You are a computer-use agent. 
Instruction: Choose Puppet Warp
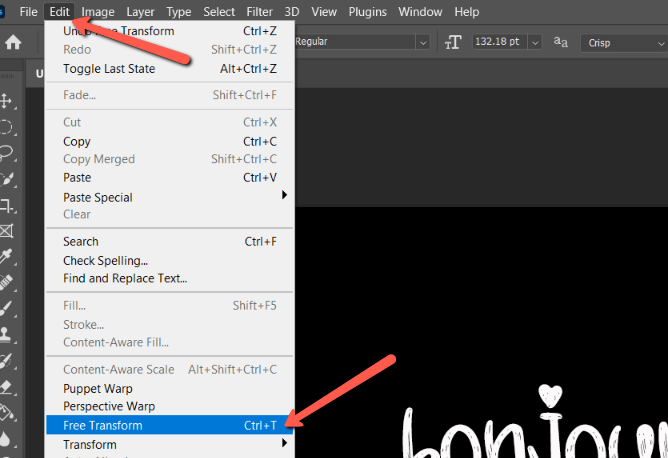click(170, 389)
